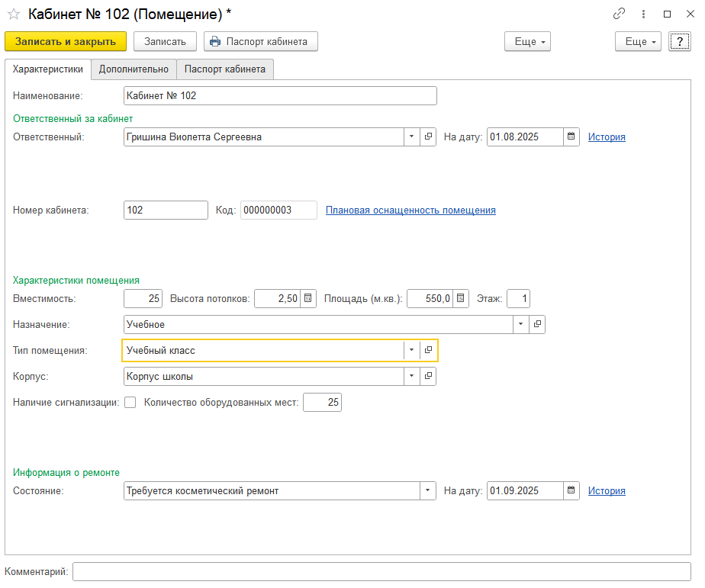This screenshot has width=705, height=588.
Task: Expand the 'Состояние' repair status dropdown
Action: click(427, 491)
